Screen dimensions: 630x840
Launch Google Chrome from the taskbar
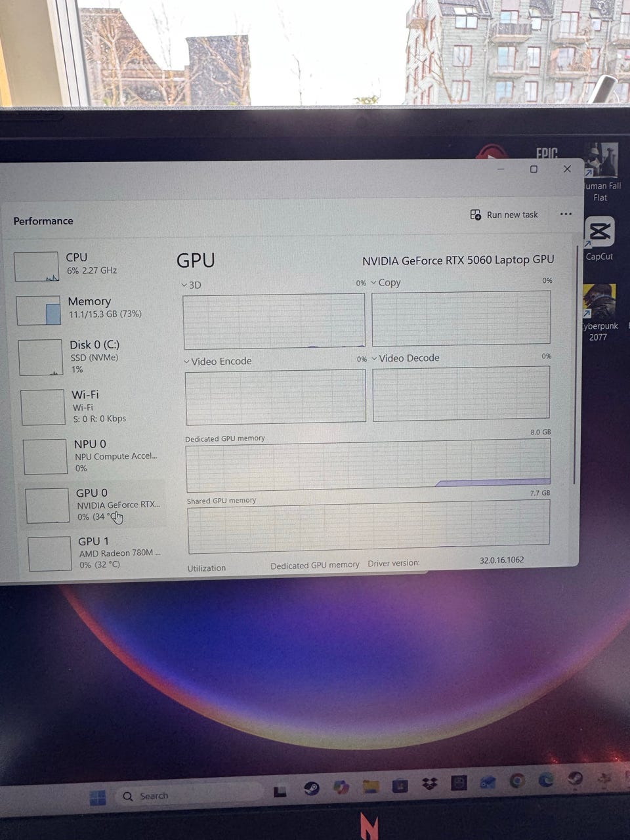point(517,780)
